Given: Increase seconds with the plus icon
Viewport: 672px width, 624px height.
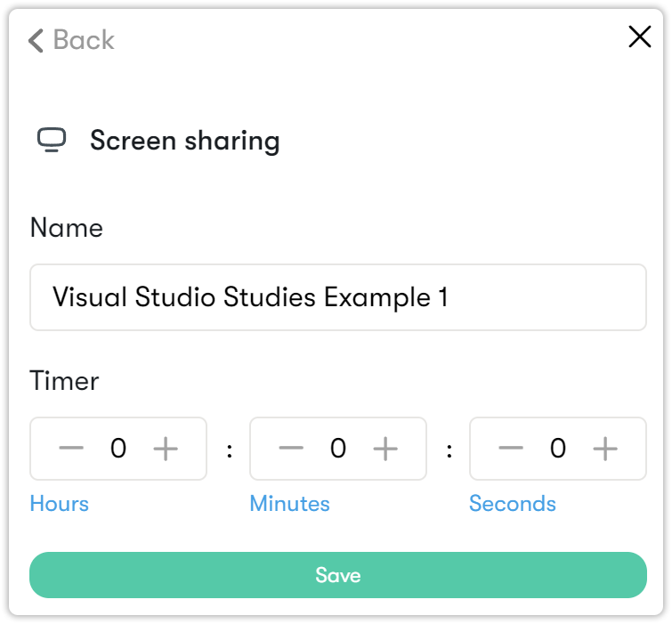Looking at the screenshot, I should click(x=605, y=449).
